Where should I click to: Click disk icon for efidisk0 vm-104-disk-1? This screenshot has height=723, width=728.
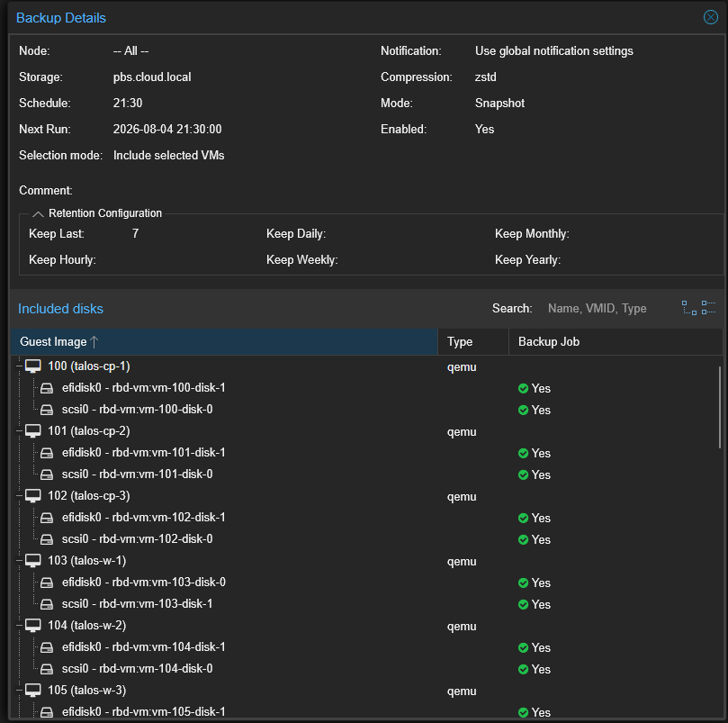[47, 647]
